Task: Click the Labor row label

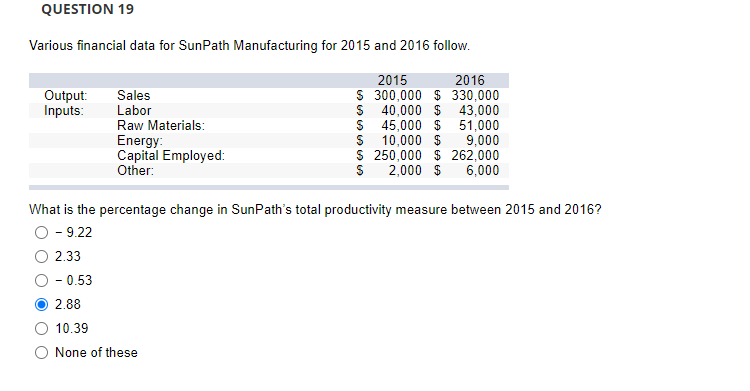Action: coord(134,111)
